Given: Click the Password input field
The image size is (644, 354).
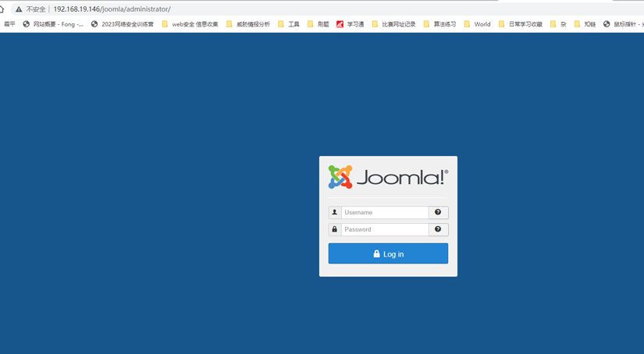Looking at the screenshot, I should 385,230.
